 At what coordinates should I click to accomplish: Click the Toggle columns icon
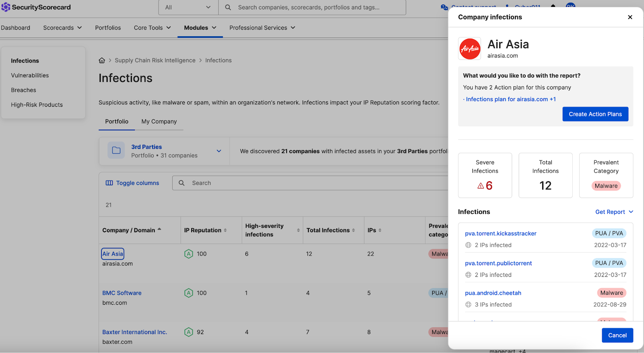coord(109,183)
